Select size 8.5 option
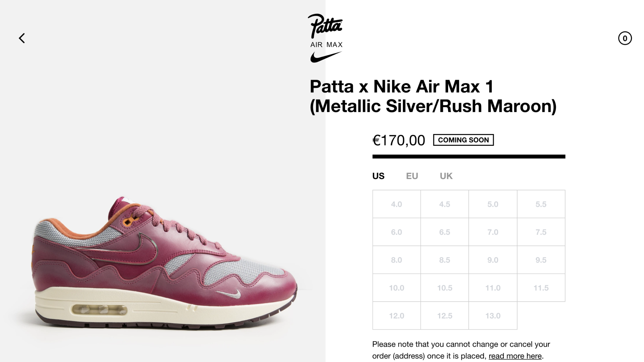The width and height of the screenshot is (644, 362). [x=445, y=260]
